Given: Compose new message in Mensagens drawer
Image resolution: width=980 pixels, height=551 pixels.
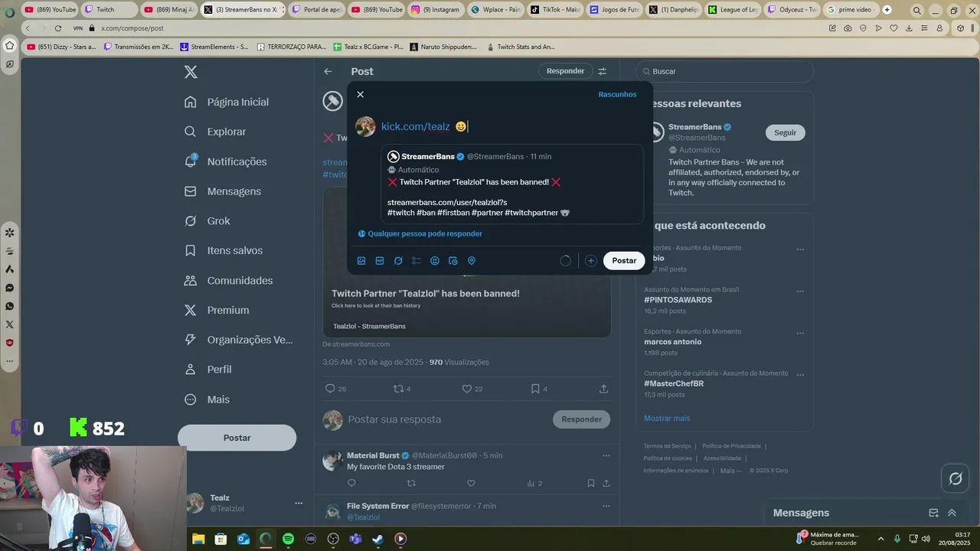Looking at the screenshot, I should point(933,513).
